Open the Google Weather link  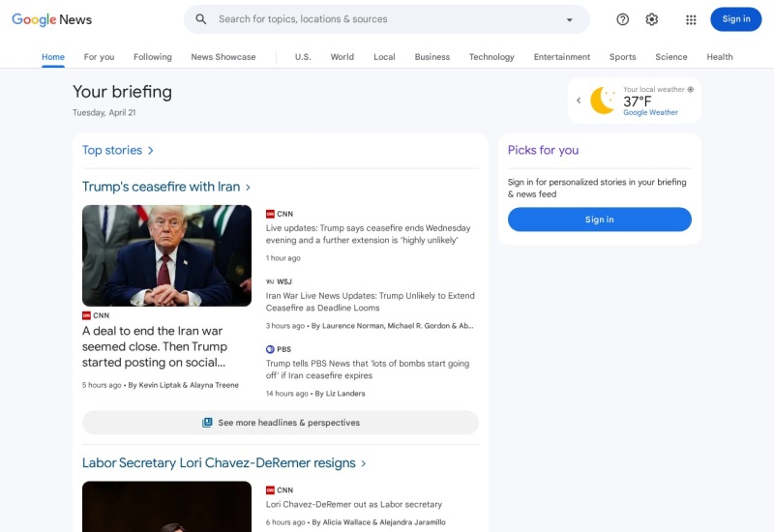coord(650,113)
